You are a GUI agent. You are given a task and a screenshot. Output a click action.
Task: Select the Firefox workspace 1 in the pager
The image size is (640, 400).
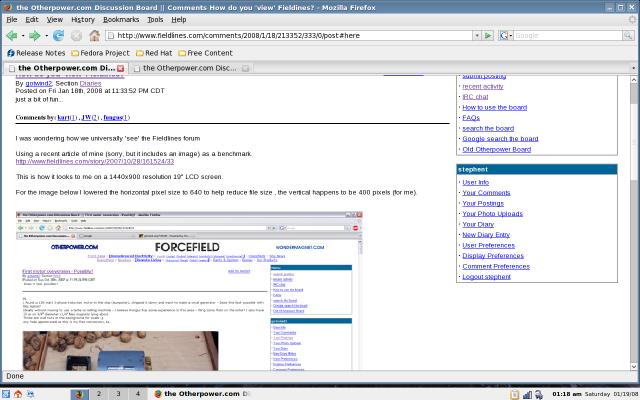coord(80,394)
